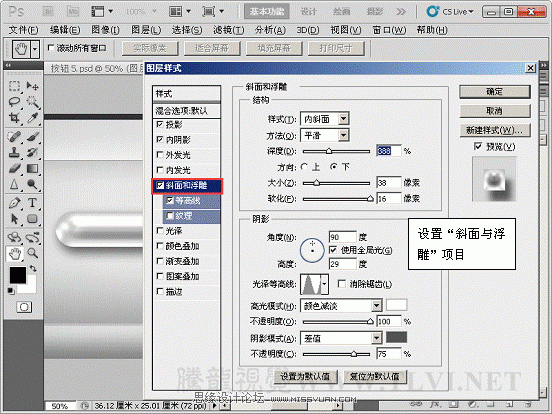Viewport: 552px width, 414px height.
Task: Open the 方法 technique dropdown
Action: (x=344, y=135)
